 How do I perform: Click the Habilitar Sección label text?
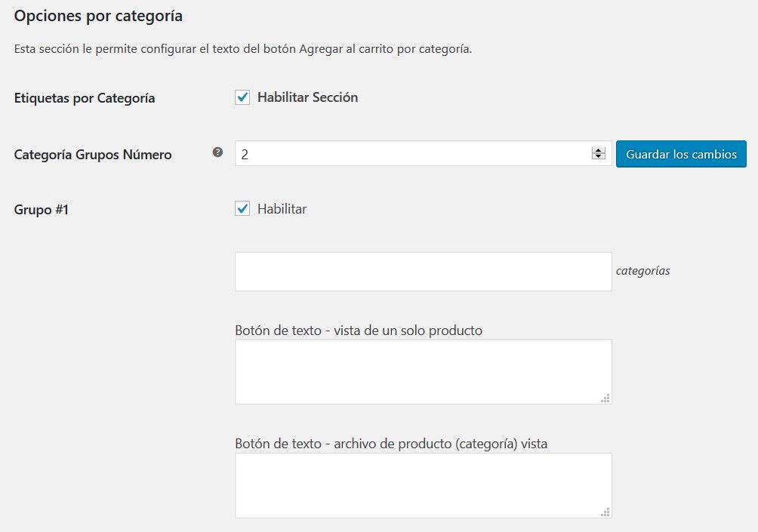pos(307,97)
